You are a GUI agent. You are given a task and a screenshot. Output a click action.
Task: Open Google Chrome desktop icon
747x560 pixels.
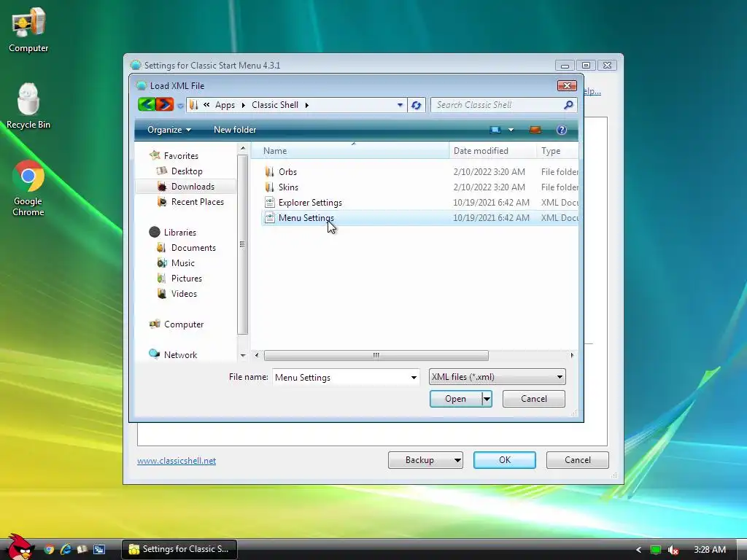(x=28, y=188)
